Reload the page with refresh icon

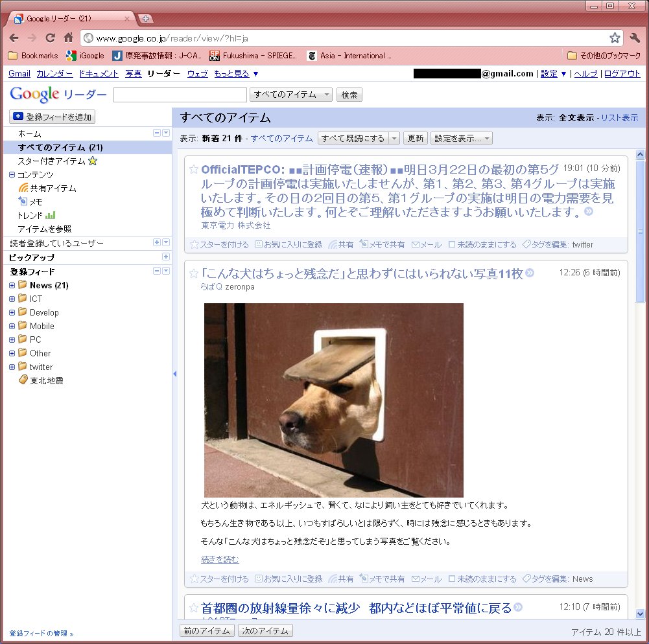point(50,38)
